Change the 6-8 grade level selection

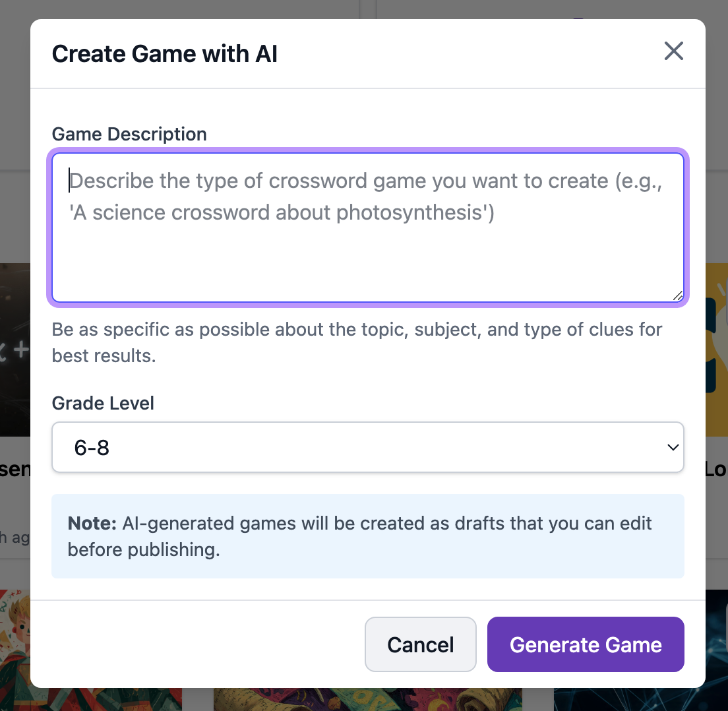368,447
